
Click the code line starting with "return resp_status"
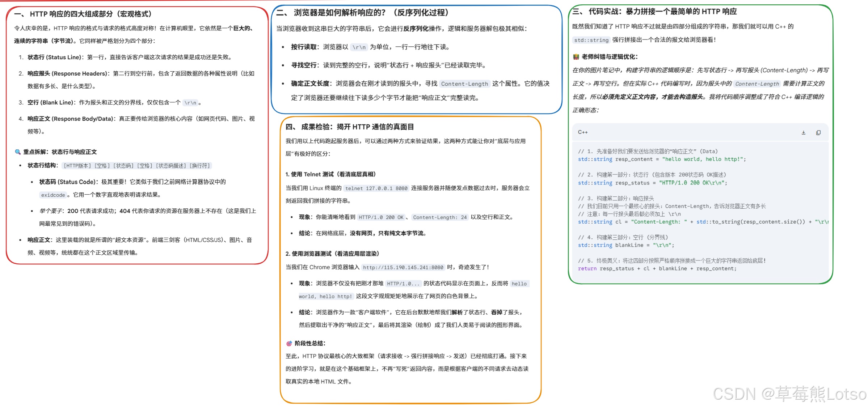click(657, 268)
